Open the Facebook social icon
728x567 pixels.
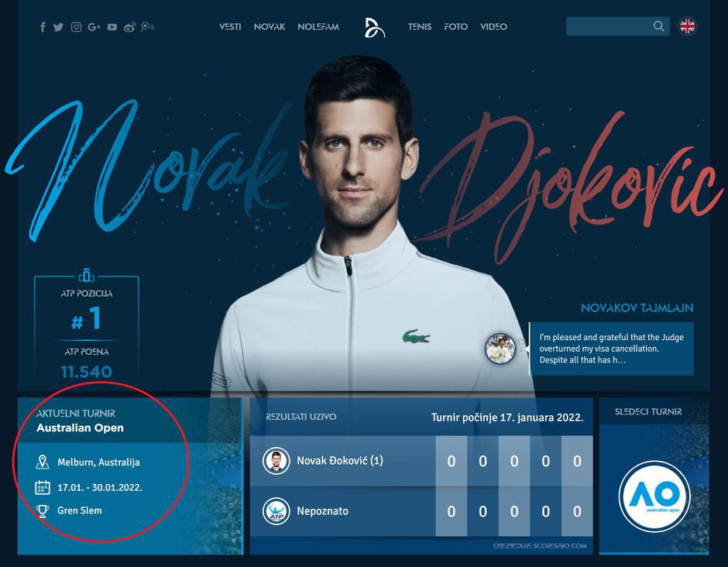click(x=43, y=27)
